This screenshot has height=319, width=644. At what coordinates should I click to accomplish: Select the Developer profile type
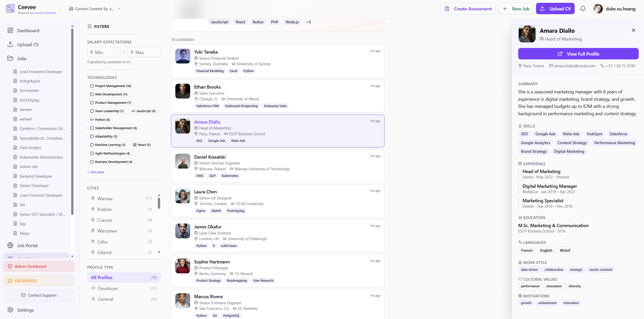tap(124, 288)
